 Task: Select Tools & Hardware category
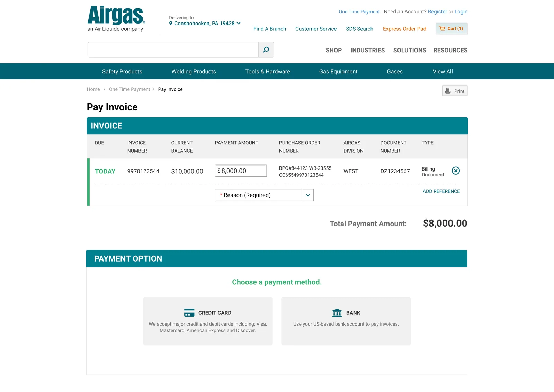coord(268,71)
